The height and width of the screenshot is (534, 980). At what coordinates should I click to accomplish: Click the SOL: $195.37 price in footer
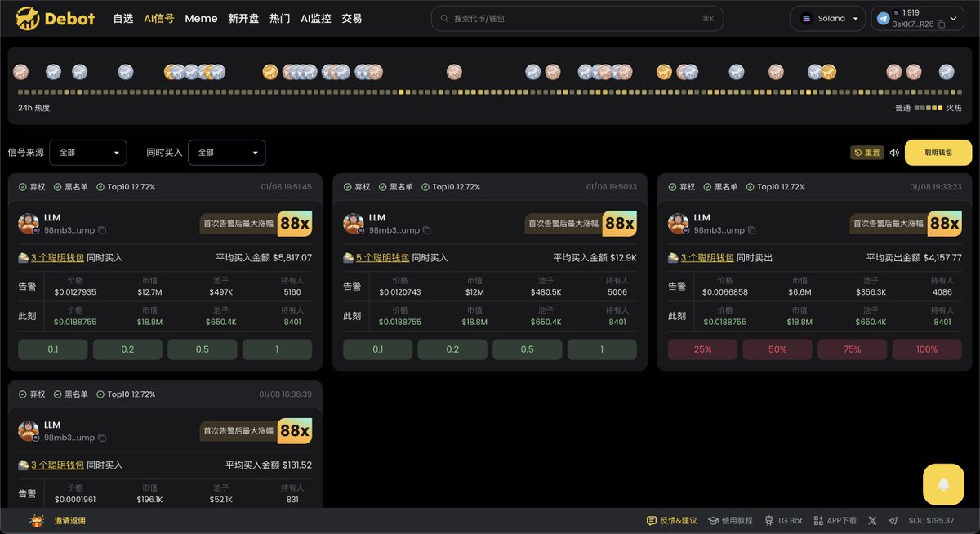(x=931, y=521)
